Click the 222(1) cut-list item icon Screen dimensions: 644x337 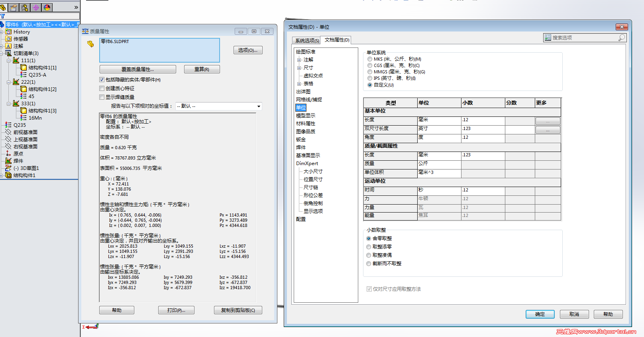click(x=16, y=82)
